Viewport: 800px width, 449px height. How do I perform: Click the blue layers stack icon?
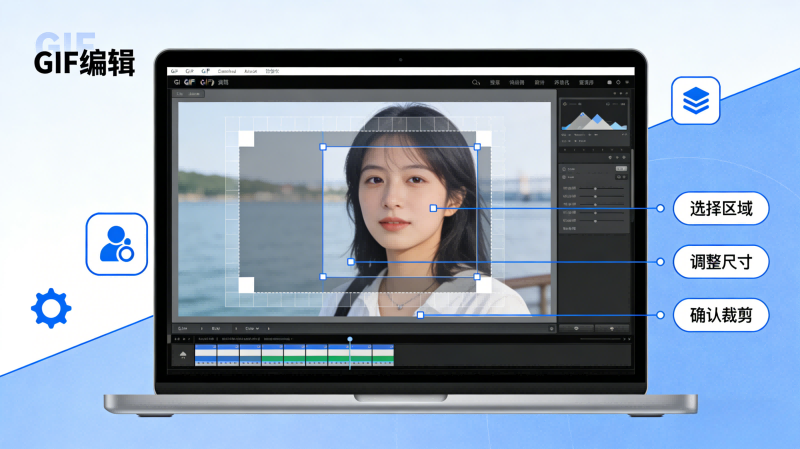click(695, 100)
